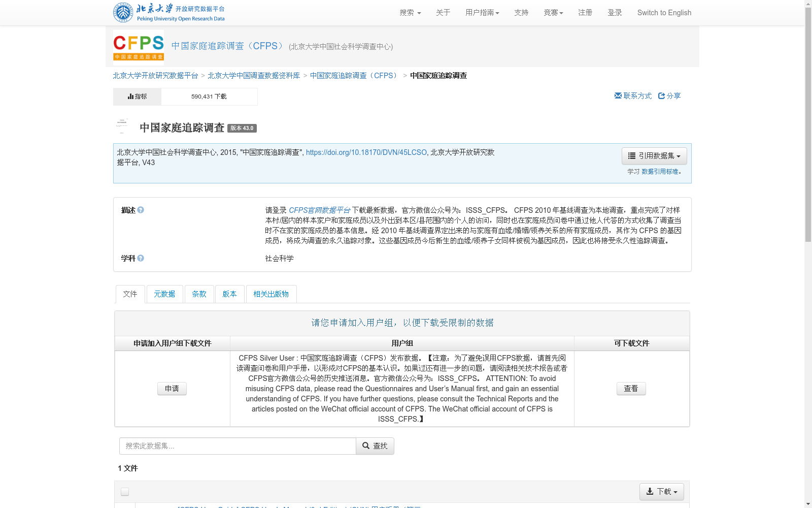Click the 社会科学 subject value

coord(280,258)
